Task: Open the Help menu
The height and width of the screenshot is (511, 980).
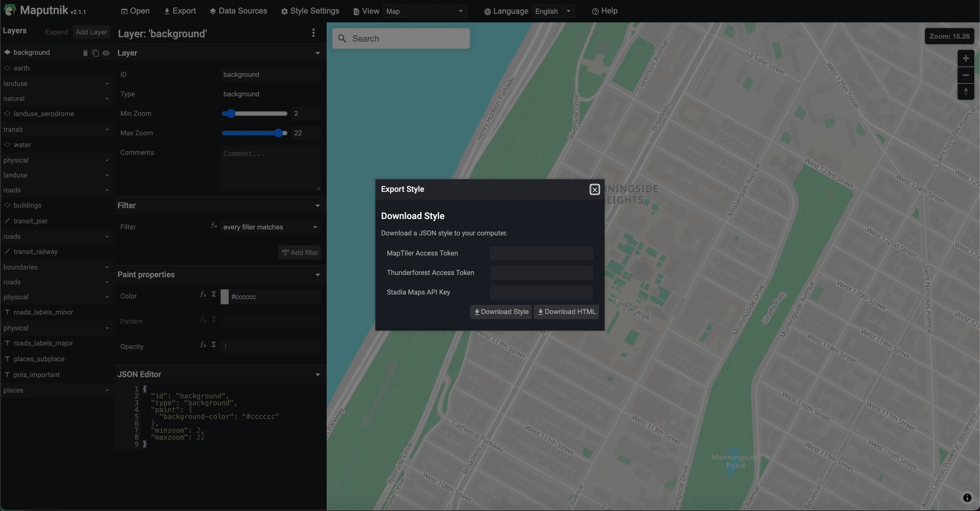Action: [605, 11]
